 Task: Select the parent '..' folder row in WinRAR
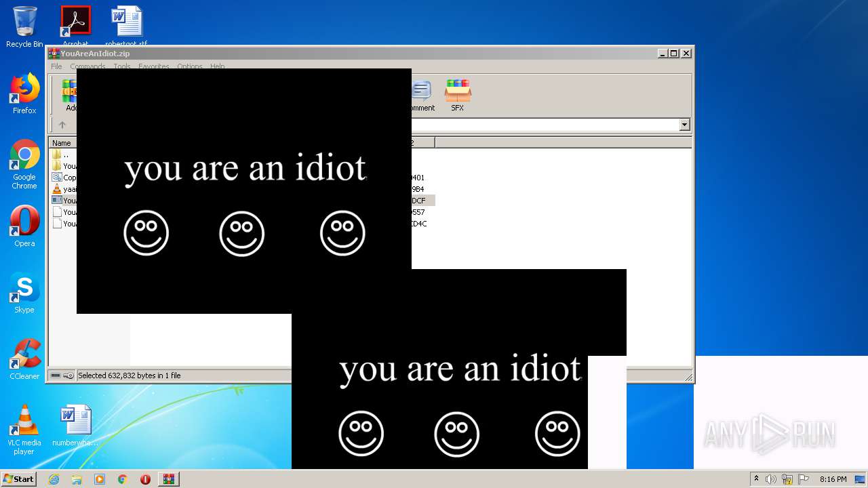coord(63,155)
